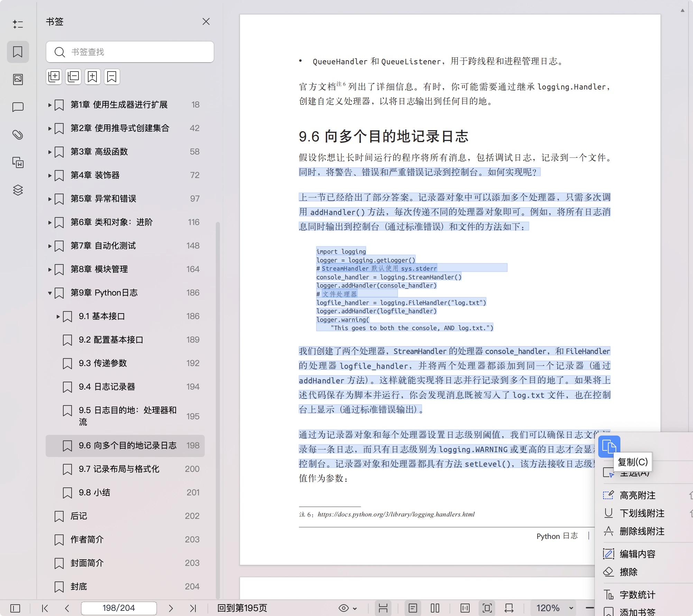
Task: Open the export to Word tool in sidebar
Action: coord(18,162)
